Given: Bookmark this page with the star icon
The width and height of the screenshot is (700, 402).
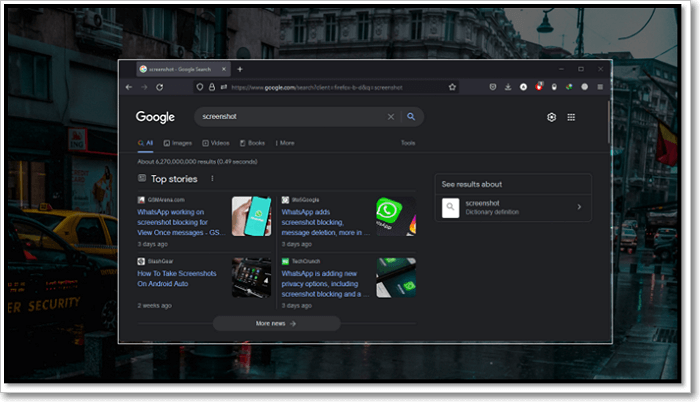Looking at the screenshot, I should (x=452, y=87).
